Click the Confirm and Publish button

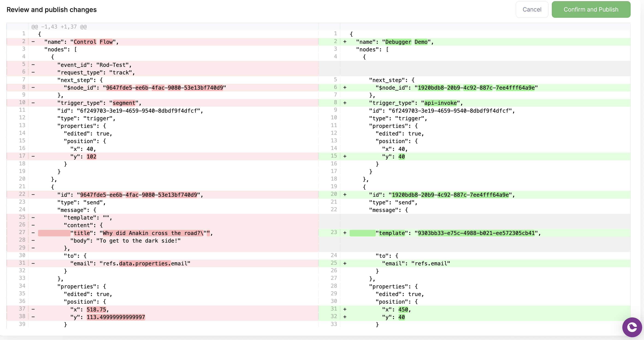coord(591,9)
